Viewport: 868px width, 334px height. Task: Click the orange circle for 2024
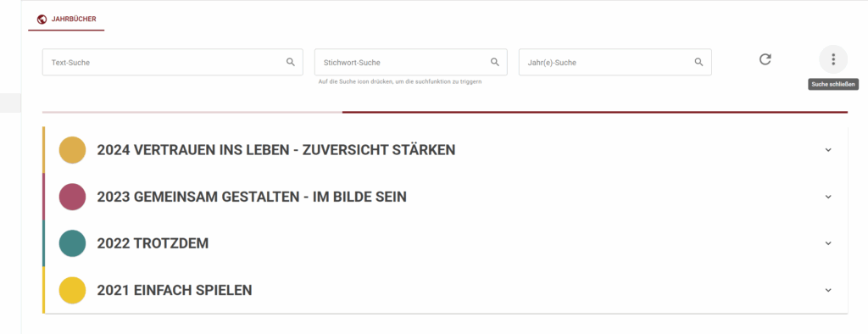tap(73, 150)
